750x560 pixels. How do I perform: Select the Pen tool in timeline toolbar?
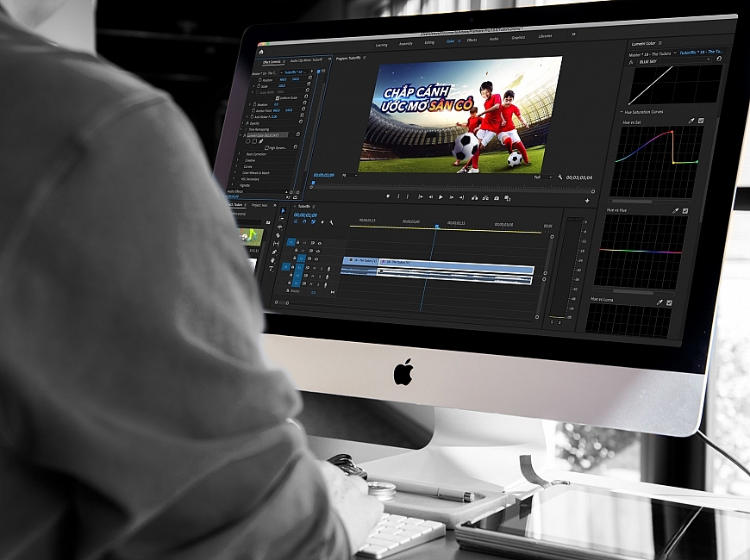pyautogui.click(x=274, y=252)
